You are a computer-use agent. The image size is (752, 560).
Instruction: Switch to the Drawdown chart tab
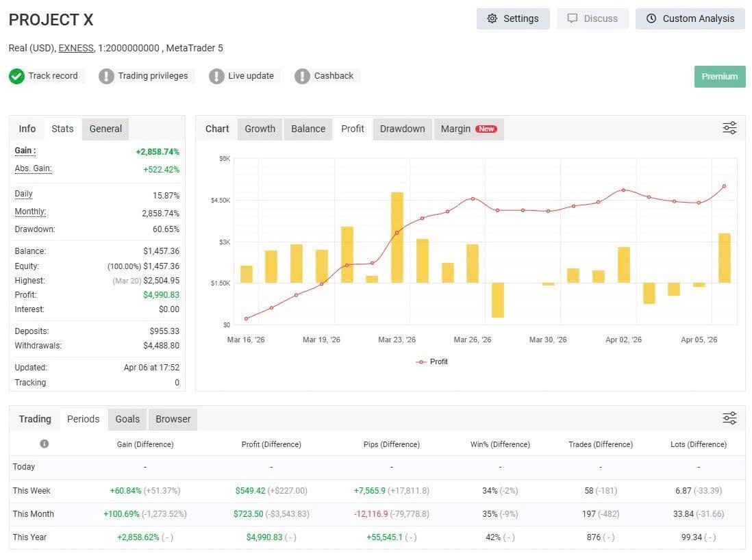[x=402, y=129]
